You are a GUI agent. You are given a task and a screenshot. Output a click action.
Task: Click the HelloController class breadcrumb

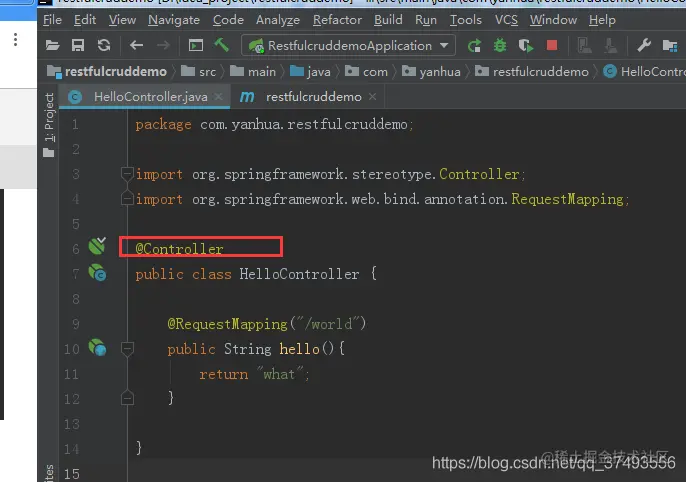pos(644,71)
